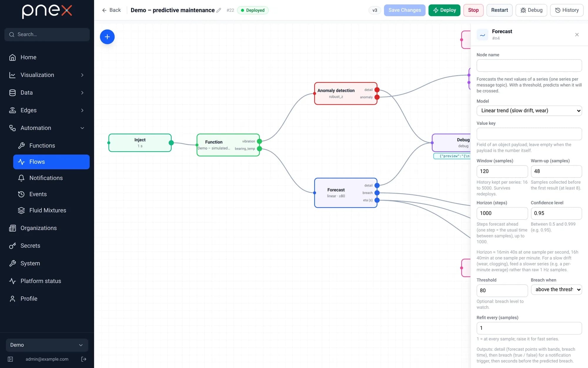Close the Forecast panel with the X
Viewport: 588px width, 368px height.
pyautogui.click(x=577, y=35)
